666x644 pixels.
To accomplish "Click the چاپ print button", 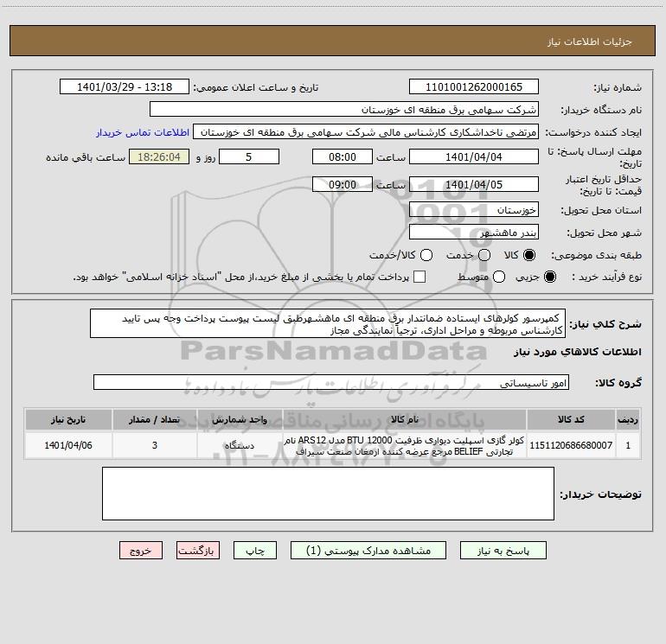I will tap(255, 550).
